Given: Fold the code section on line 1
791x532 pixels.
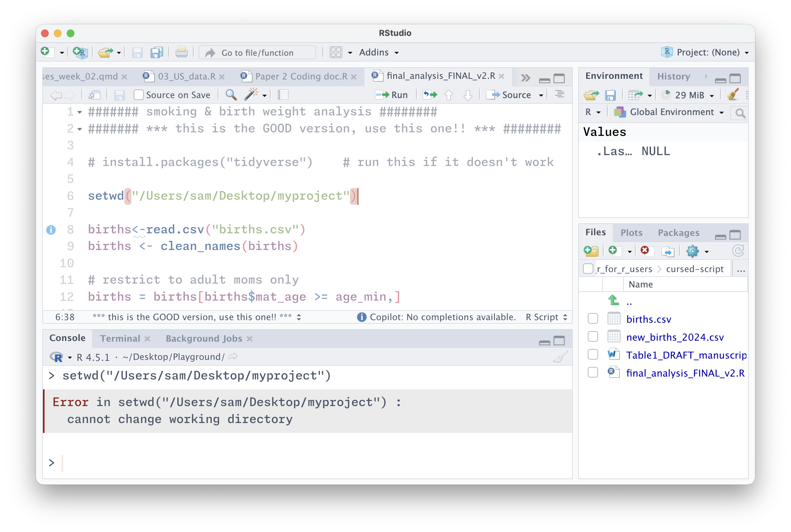Looking at the screenshot, I should (x=79, y=112).
